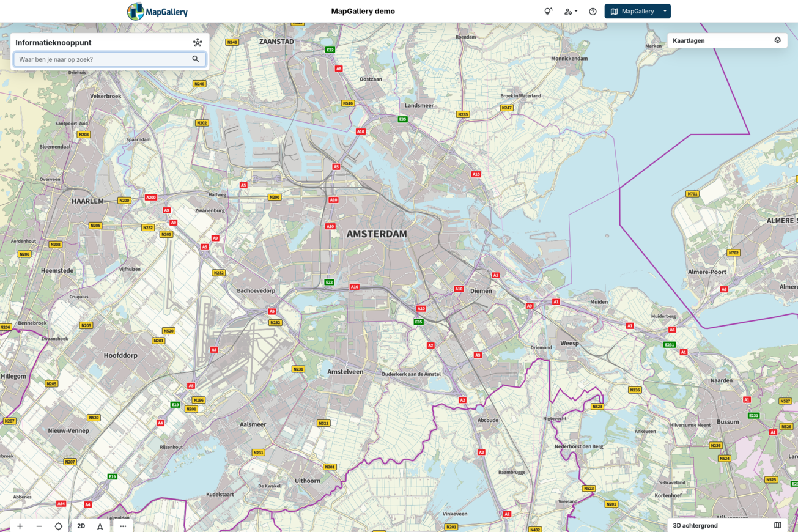Click the Heemstede map label
The image size is (798, 532).
56,270
